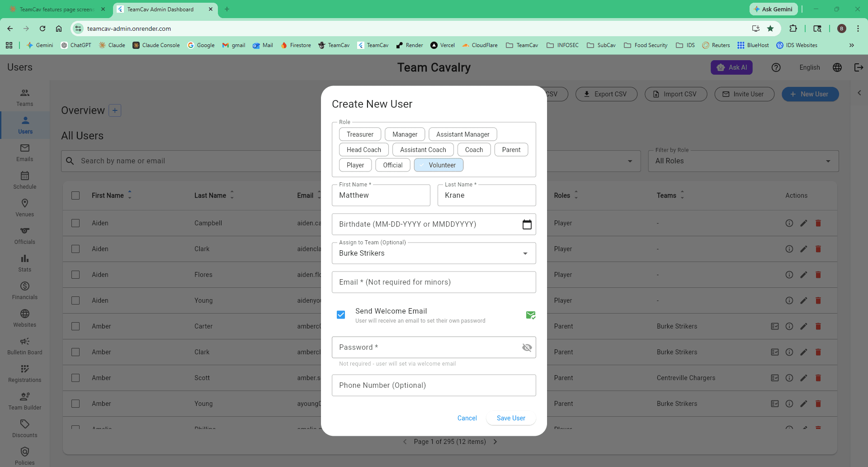This screenshot has width=868, height=467.
Task: Open Financials in the sidebar
Action: [x=25, y=291]
